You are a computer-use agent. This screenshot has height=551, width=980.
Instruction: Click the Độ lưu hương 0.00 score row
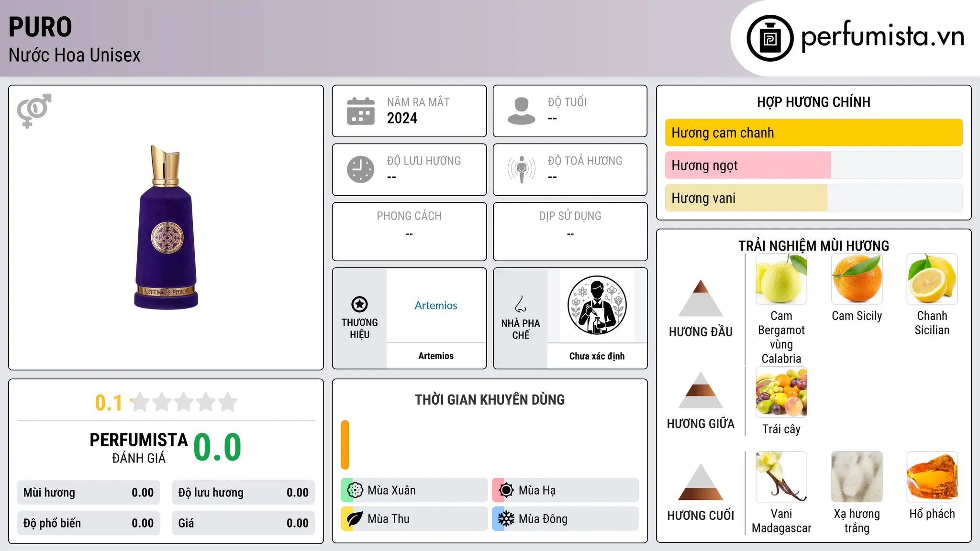coord(244,493)
